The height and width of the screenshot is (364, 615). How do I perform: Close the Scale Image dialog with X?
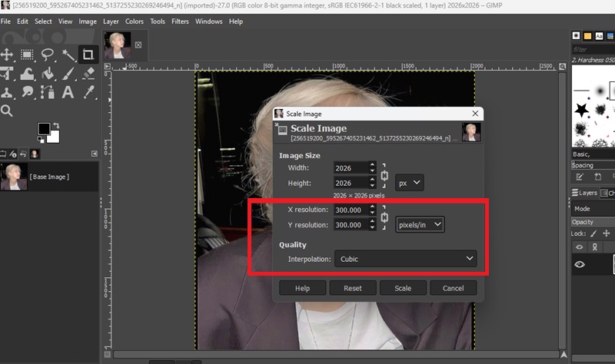(475, 114)
